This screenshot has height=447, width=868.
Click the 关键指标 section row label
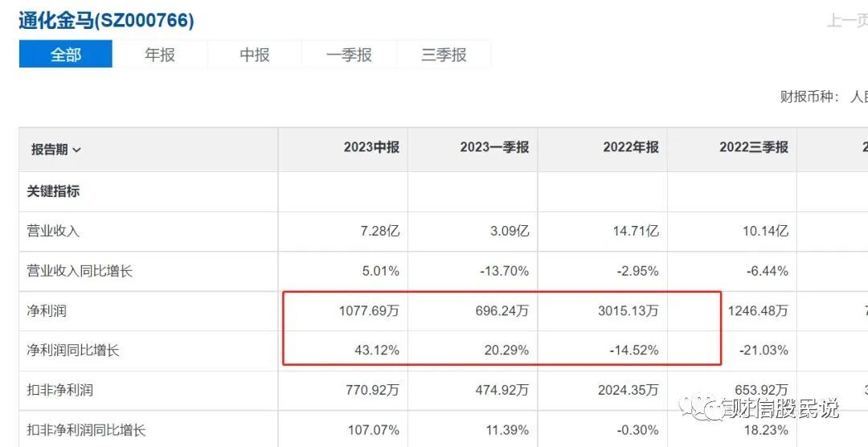point(53,191)
